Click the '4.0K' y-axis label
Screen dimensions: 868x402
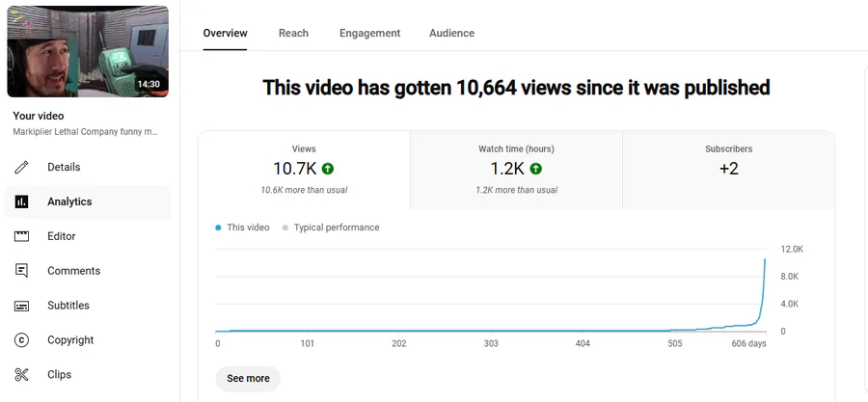tap(789, 304)
